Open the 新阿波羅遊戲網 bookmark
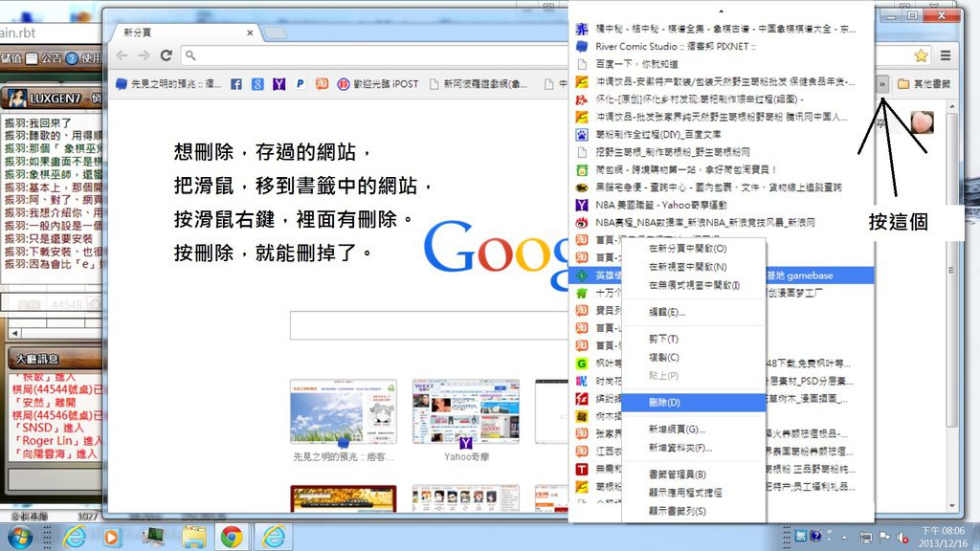 point(479,84)
